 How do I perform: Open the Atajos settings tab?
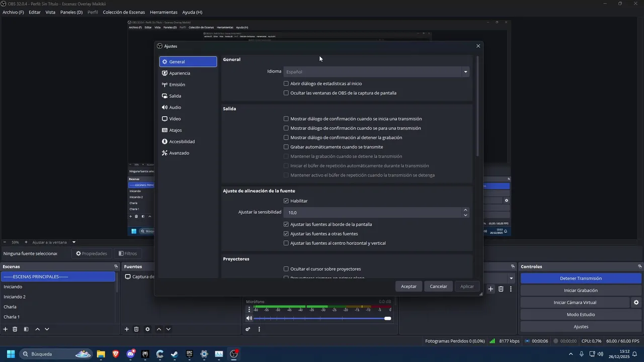pos(188,130)
